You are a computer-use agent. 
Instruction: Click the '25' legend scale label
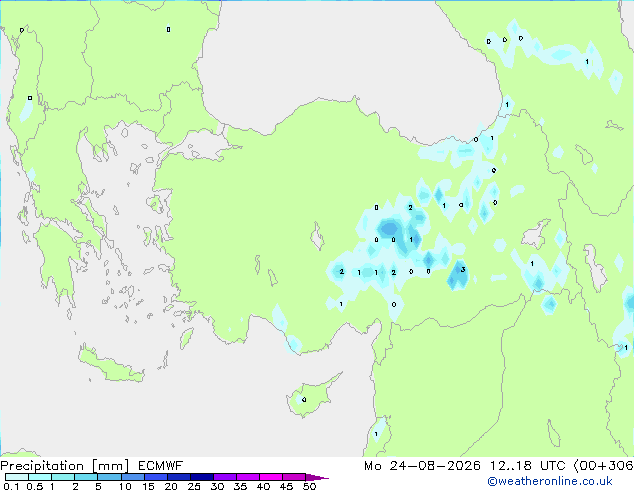point(194,486)
